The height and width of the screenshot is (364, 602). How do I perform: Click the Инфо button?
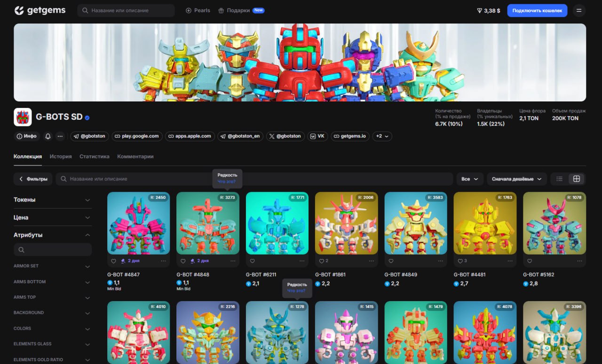click(x=26, y=136)
